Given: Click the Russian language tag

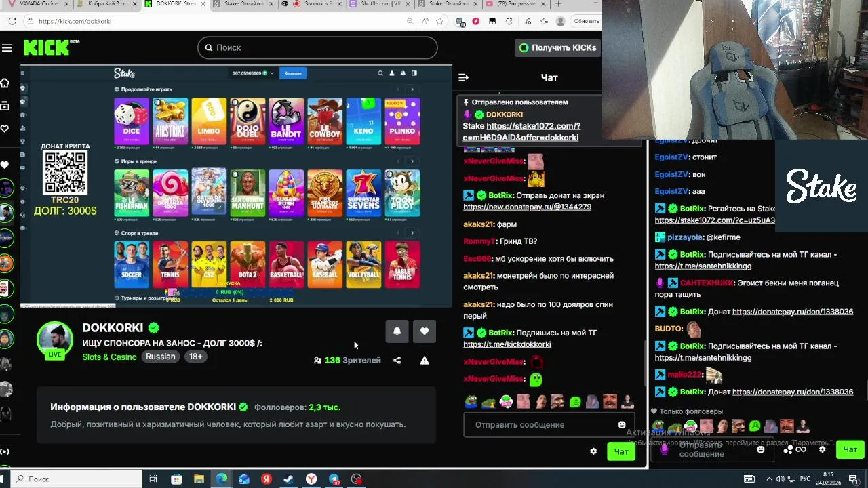Looking at the screenshot, I should [161, 357].
